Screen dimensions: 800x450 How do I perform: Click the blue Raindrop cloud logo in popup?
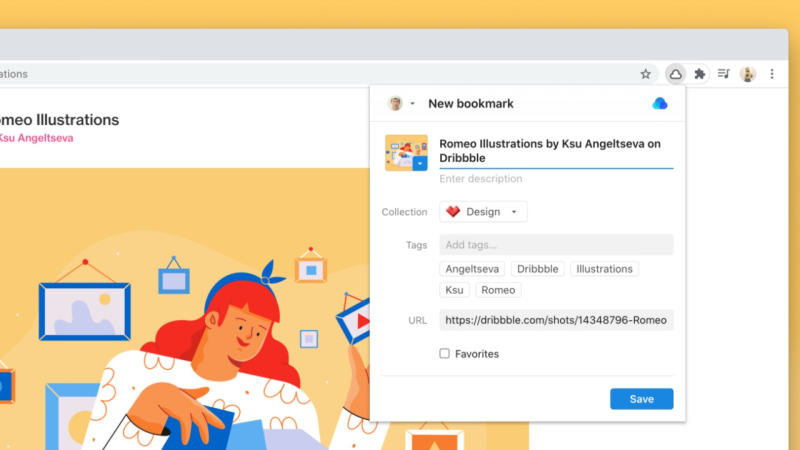click(x=660, y=104)
